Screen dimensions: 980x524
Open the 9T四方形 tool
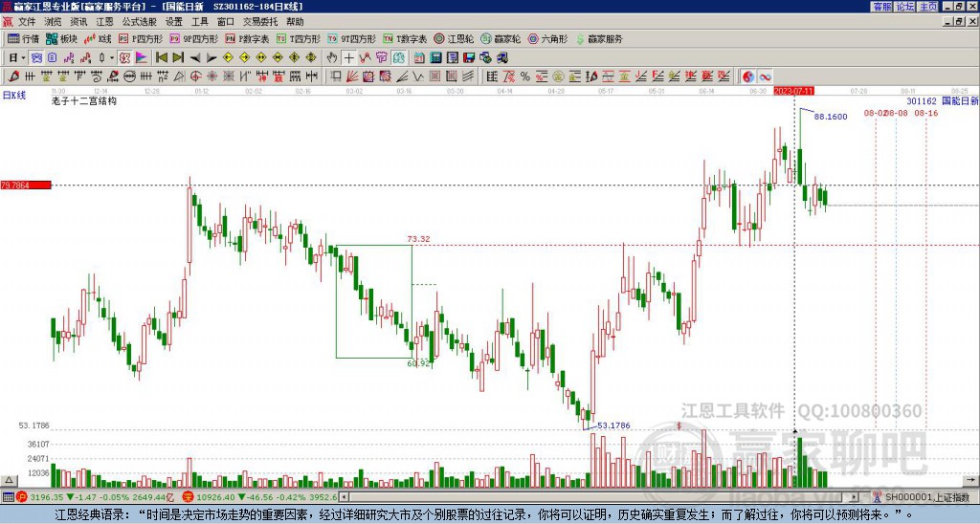tap(352, 38)
